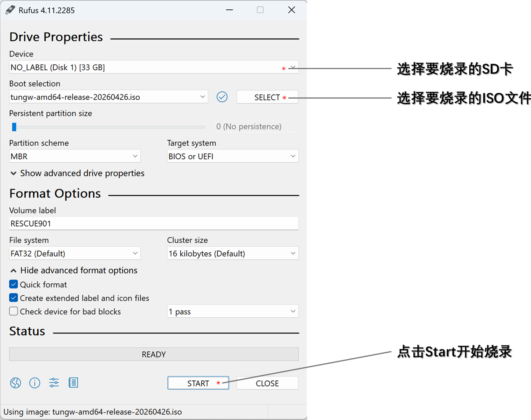This screenshot has height=420, width=531.
Task: Minimize the Rufus window
Action: coord(230,10)
